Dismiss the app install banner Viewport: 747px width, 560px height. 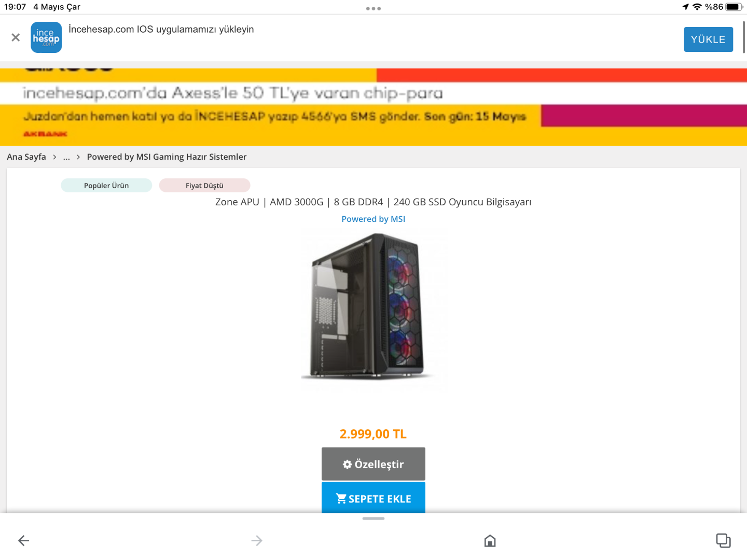coord(16,37)
